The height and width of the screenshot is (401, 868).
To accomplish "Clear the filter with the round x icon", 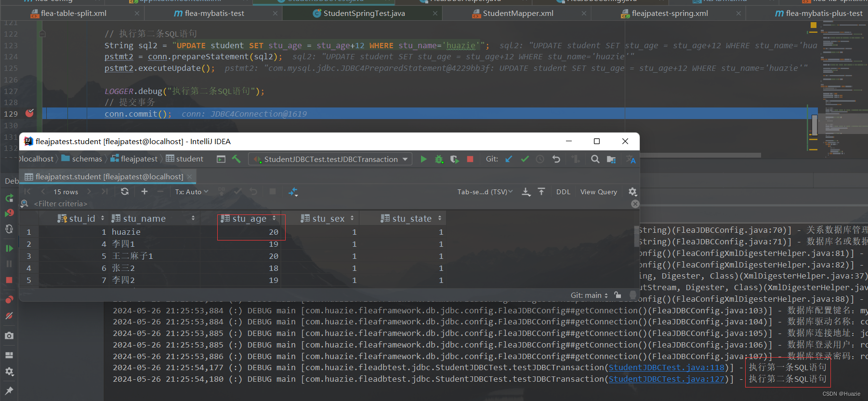I will click(635, 204).
